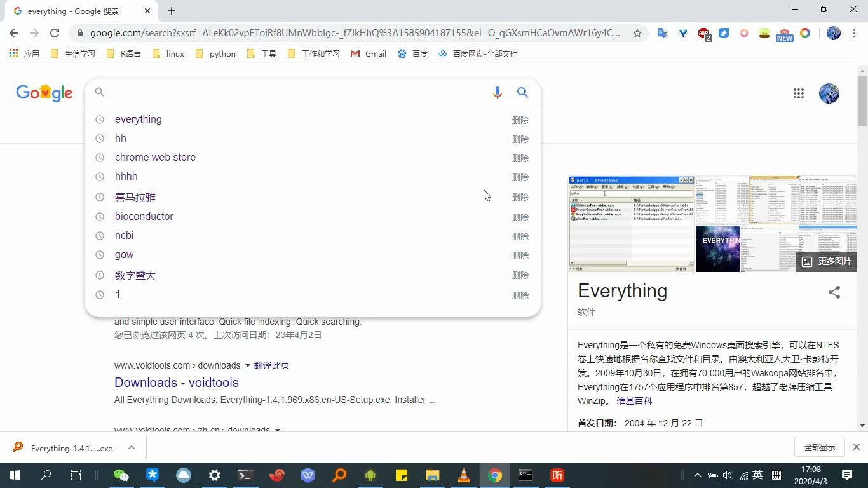This screenshot has height=488, width=868.
Task: Open the Adblock Plus extension icon
Action: [x=703, y=33]
